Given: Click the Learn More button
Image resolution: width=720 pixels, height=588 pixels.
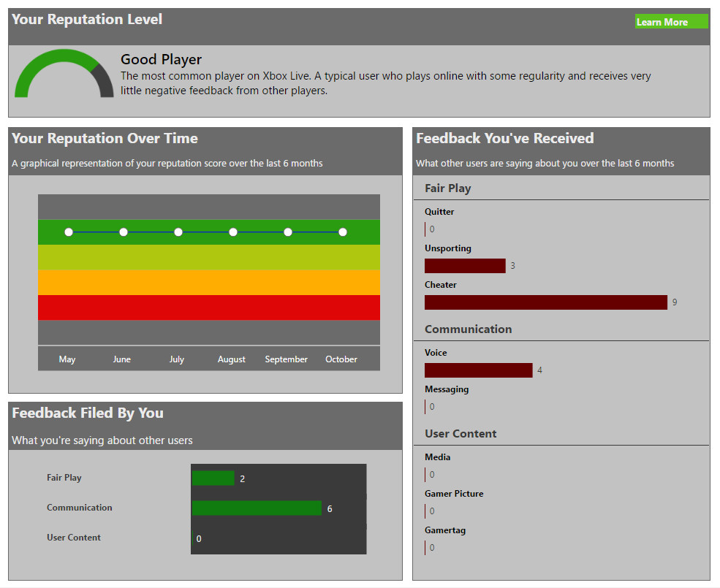Looking at the screenshot, I should tap(671, 22).
